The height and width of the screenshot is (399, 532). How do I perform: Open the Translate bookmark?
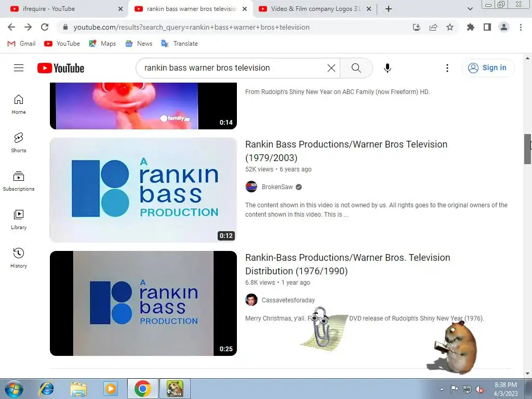pyautogui.click(x=179, y=44)
